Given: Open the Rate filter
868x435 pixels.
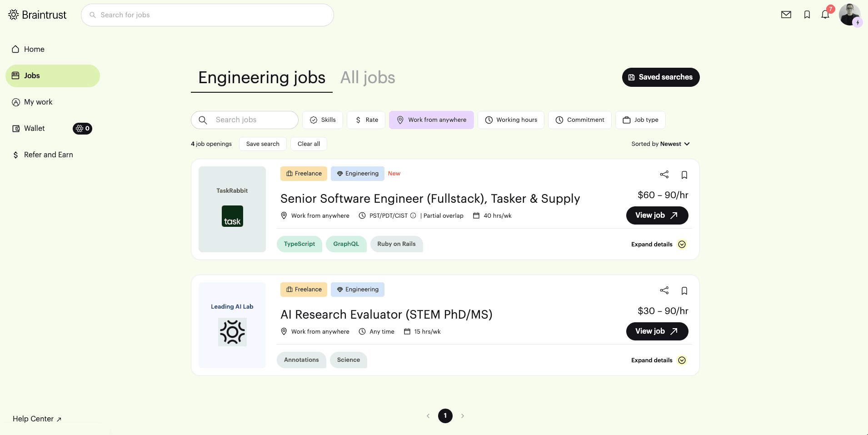Looking at the screenshot, I should [366, 120].
